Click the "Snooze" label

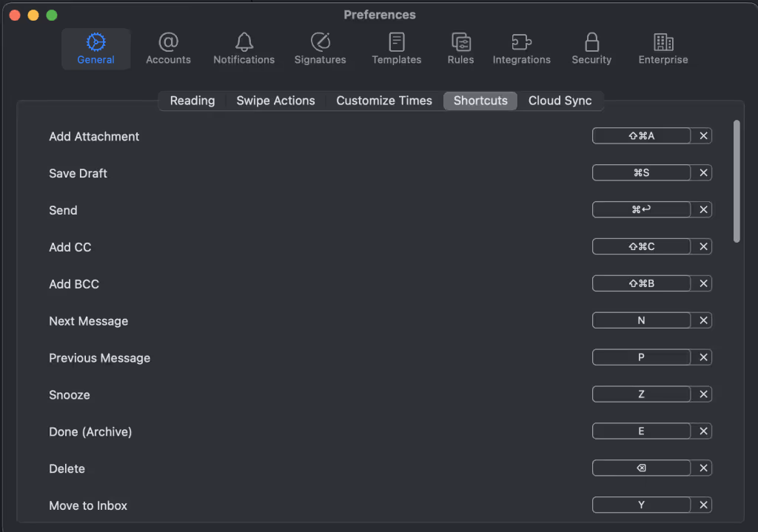[70, 395]
